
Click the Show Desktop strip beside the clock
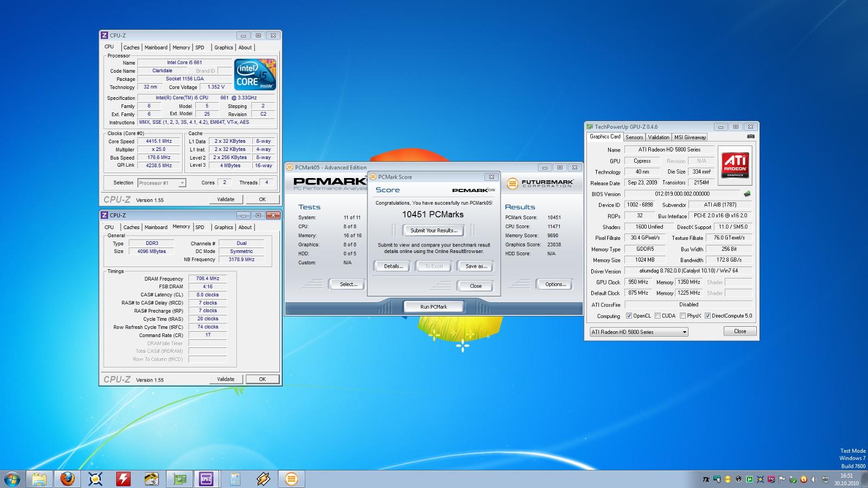click(865, 479)
